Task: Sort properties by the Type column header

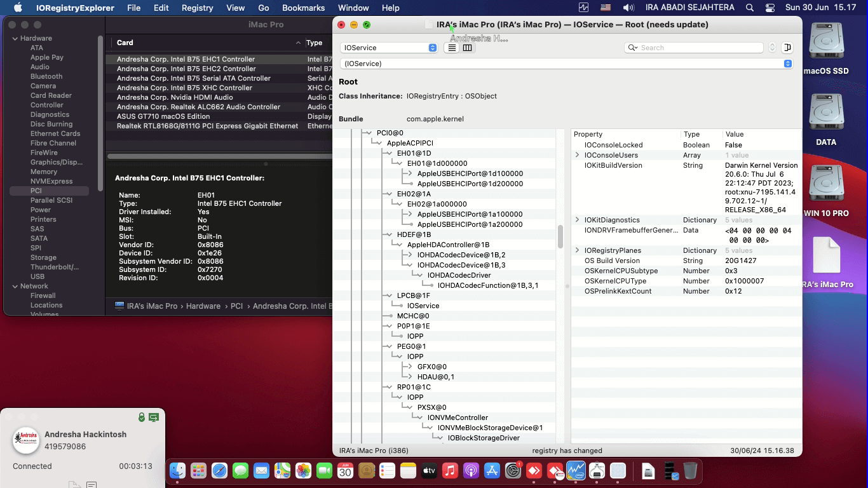Action: (x=691, y=134)
